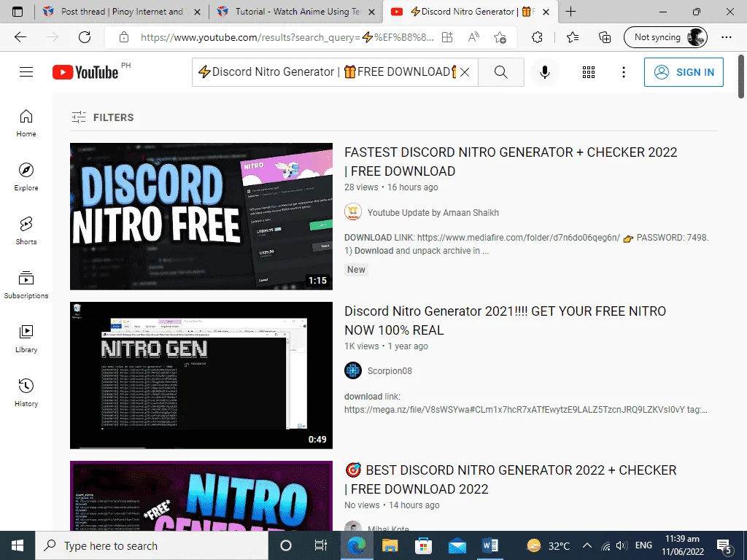This screenshot has height=560, width=747.
Task: Close the Post thread tab
Action: pyautogui.click(x=197, y=12)
